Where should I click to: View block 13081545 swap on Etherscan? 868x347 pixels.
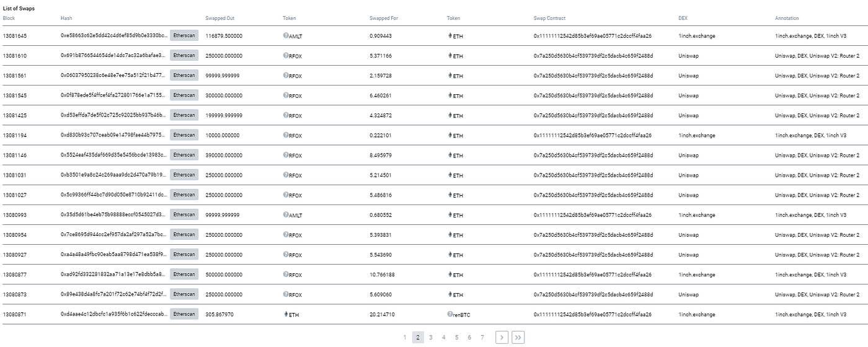click(x=184, y=95)
